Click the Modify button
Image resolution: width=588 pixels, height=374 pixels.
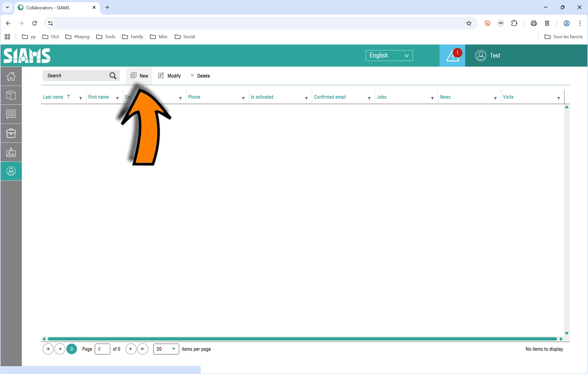point(170,76)
